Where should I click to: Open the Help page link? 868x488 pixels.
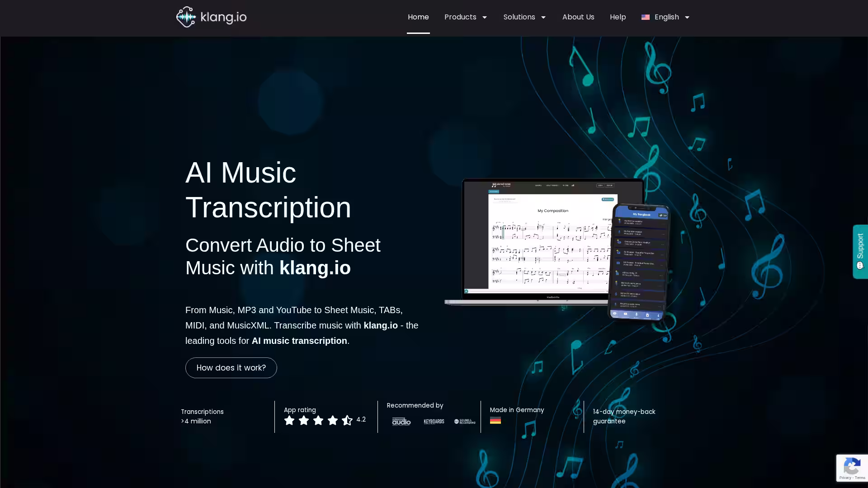tap(618, 17)
